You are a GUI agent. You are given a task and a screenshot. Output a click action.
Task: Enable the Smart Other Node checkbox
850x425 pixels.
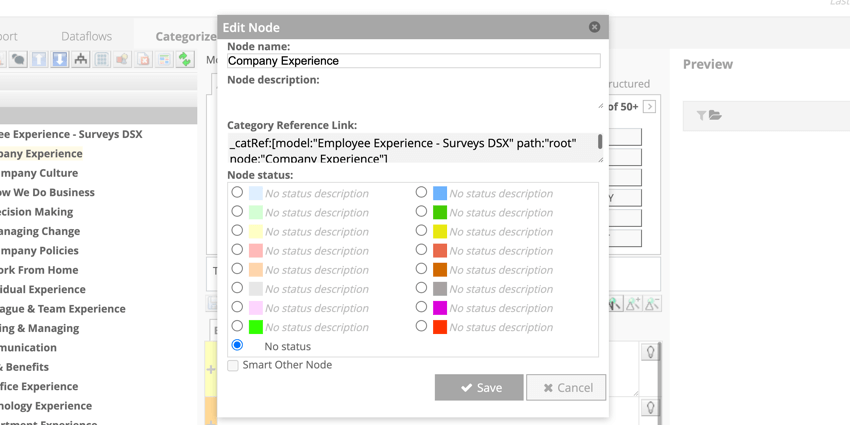point(233,366)
